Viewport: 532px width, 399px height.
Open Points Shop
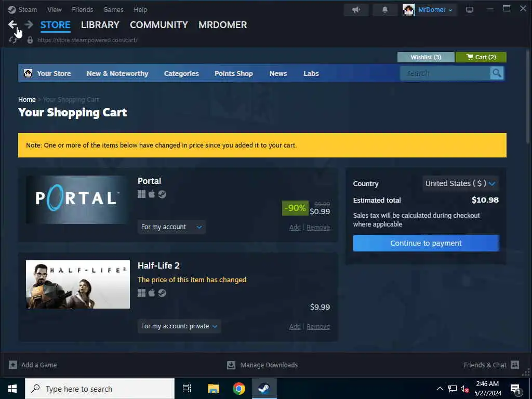[234, 73]
